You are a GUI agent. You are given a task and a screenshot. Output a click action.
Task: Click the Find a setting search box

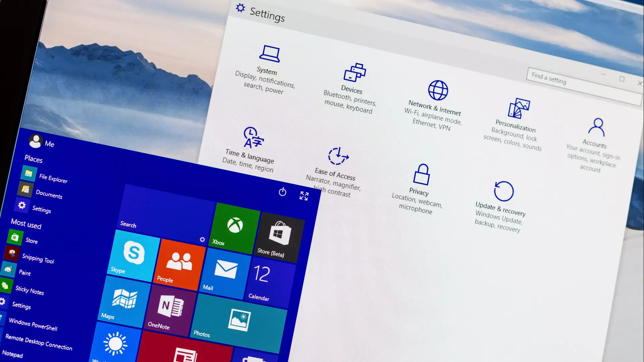584,86
